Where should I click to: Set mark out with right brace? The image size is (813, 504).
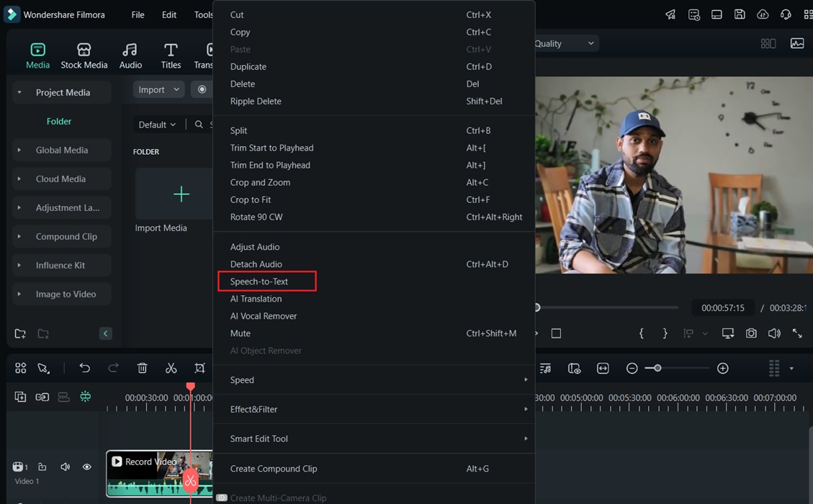[665, 333]
